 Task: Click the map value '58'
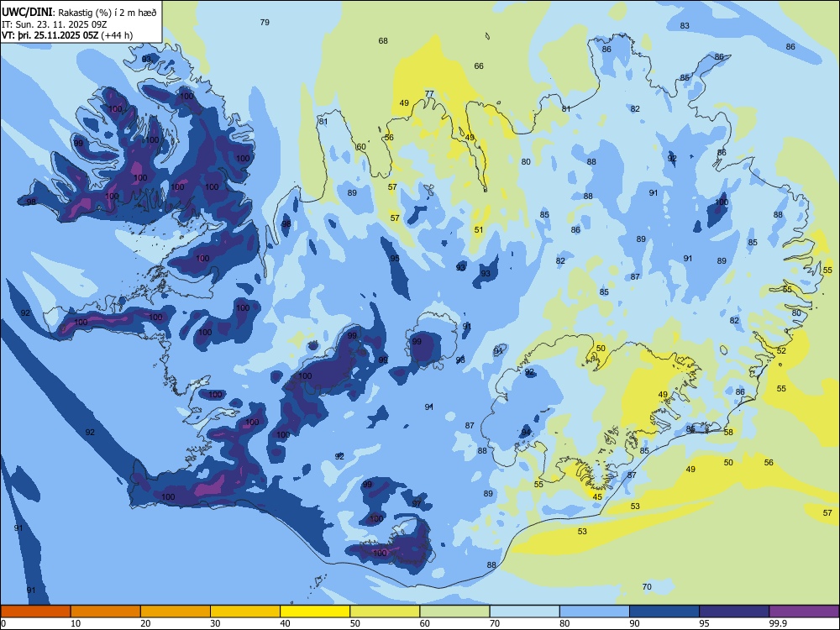point(728,433)
